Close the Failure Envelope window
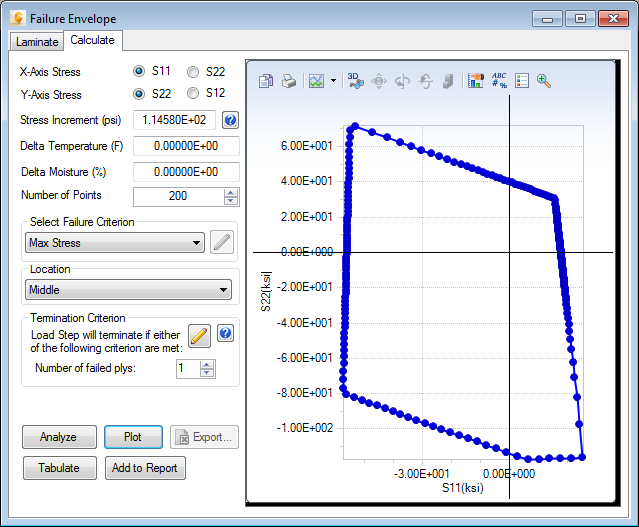Screen dimensions: 639x527 613,19
